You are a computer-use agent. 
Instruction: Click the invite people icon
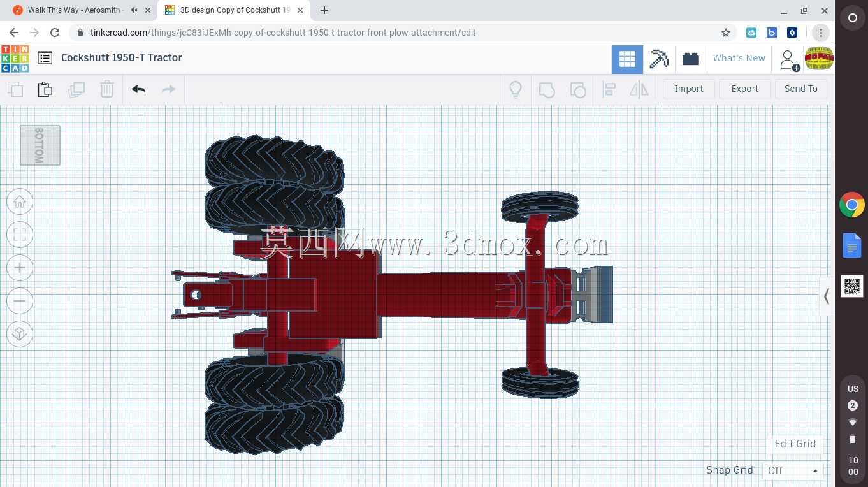(x=789, y=61)
